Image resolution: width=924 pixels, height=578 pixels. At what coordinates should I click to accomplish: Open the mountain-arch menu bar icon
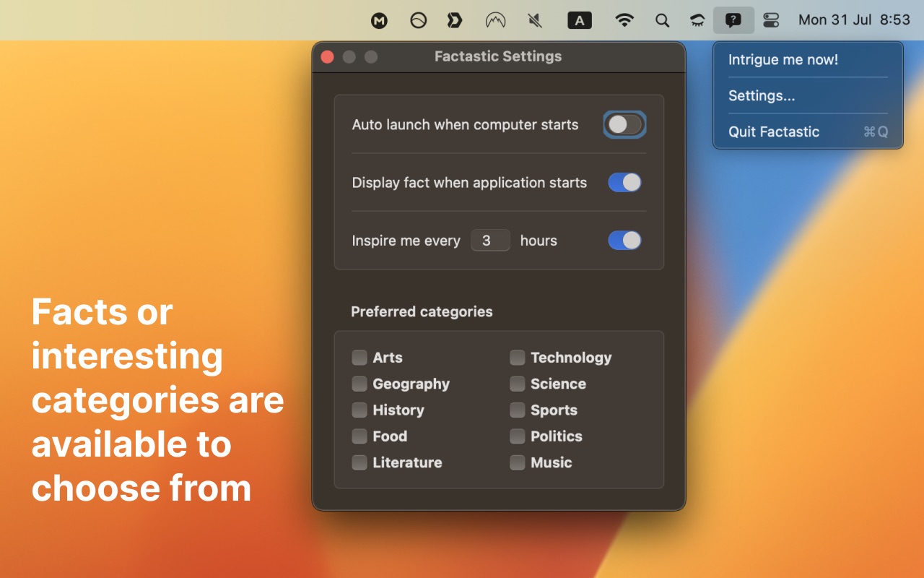click(x=495, y=20)
